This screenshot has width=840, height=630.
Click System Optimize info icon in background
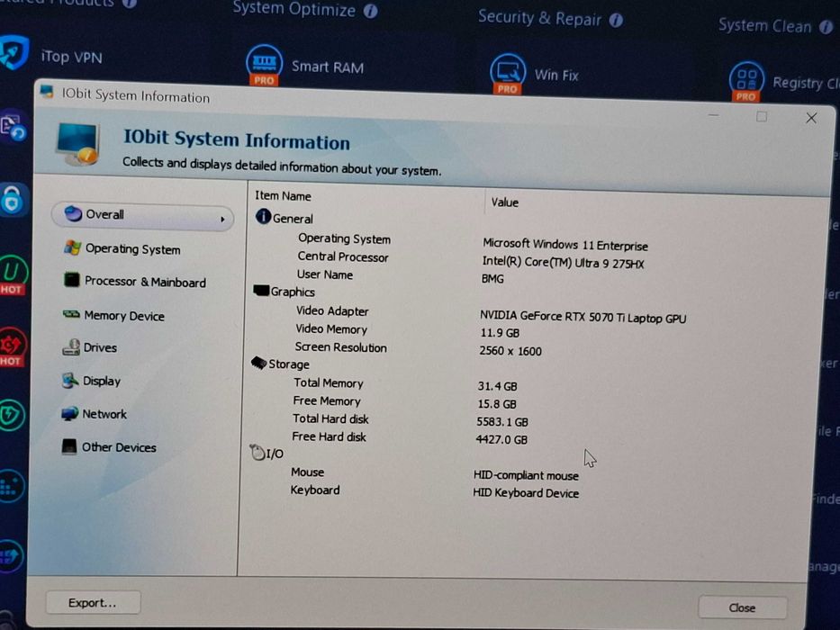[x=371, y=11]
